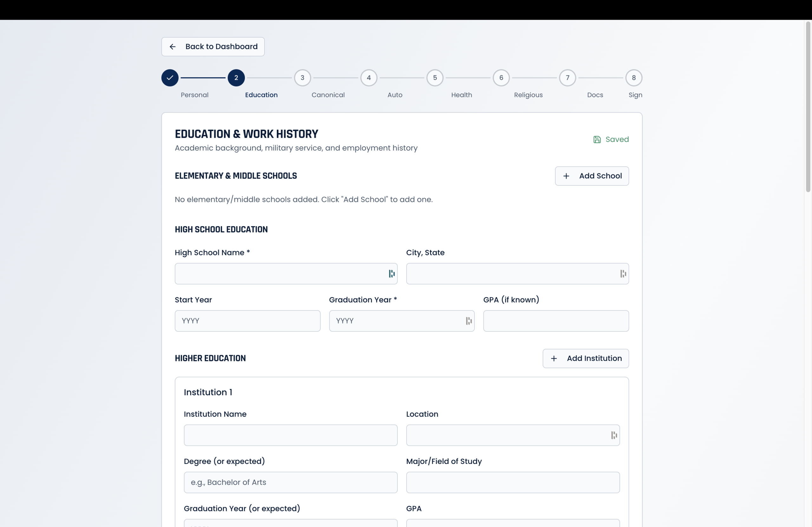
Task: Click autofill icon in City, State field
Action: click(x=623, y=274)
